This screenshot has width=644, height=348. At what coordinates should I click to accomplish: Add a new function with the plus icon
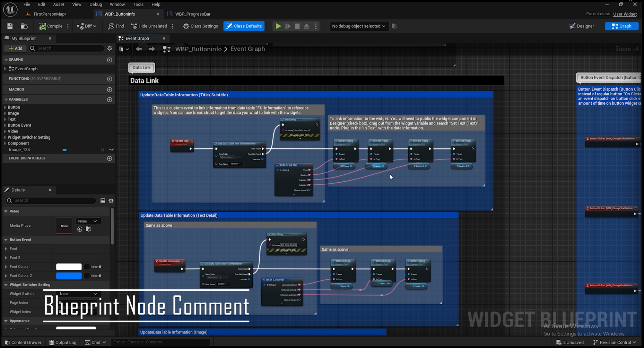click(110, 79)
